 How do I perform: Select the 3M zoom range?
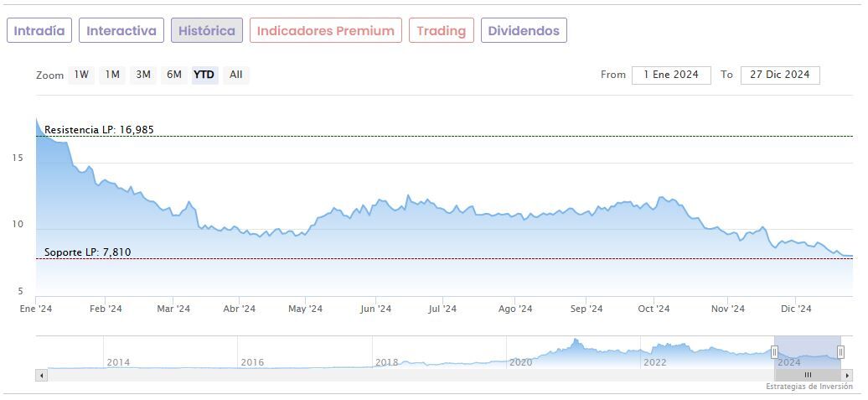point(143,75)
